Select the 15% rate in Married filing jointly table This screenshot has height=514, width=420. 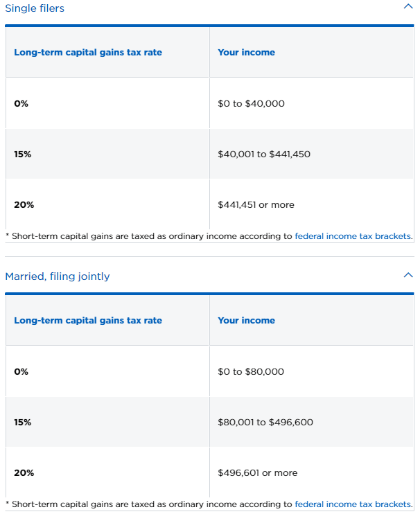tap(23, 423)
